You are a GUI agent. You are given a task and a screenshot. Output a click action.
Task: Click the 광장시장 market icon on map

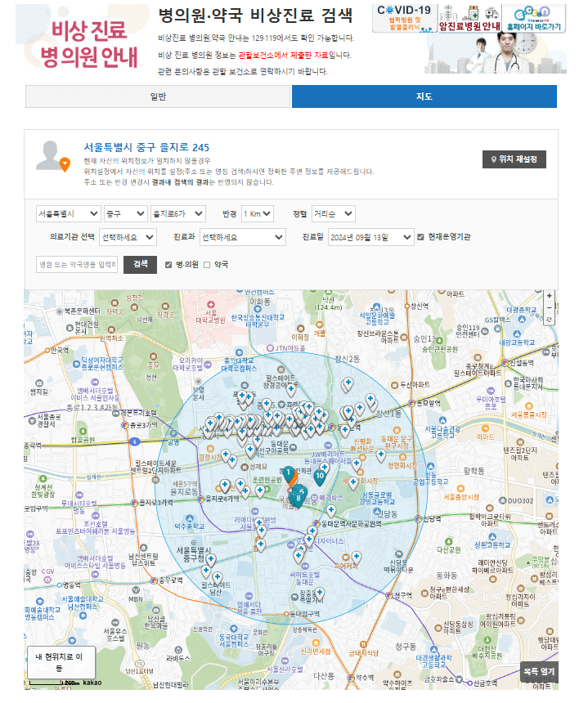point(210,448)
